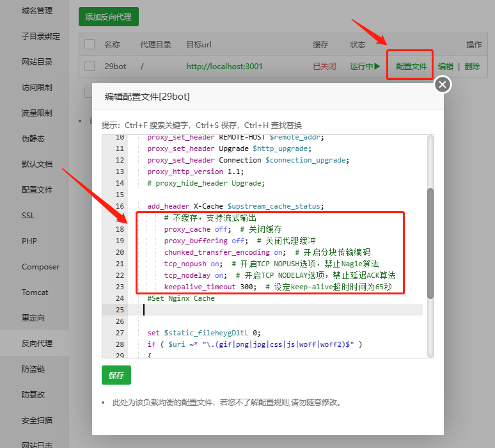
Task: Check the 29bot row checkbox
Action: (90, 66)
